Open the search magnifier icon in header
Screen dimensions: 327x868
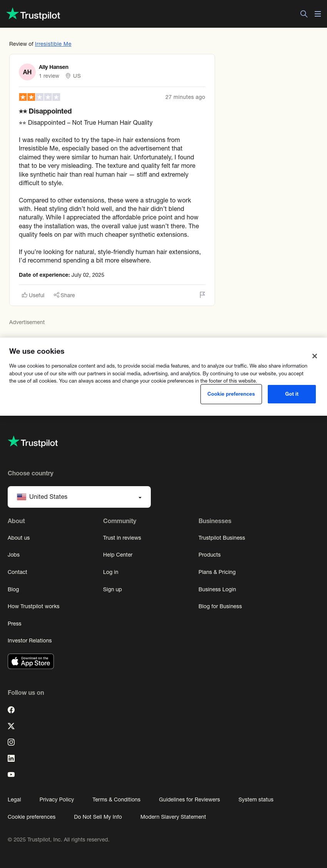(x=304, y=14)
